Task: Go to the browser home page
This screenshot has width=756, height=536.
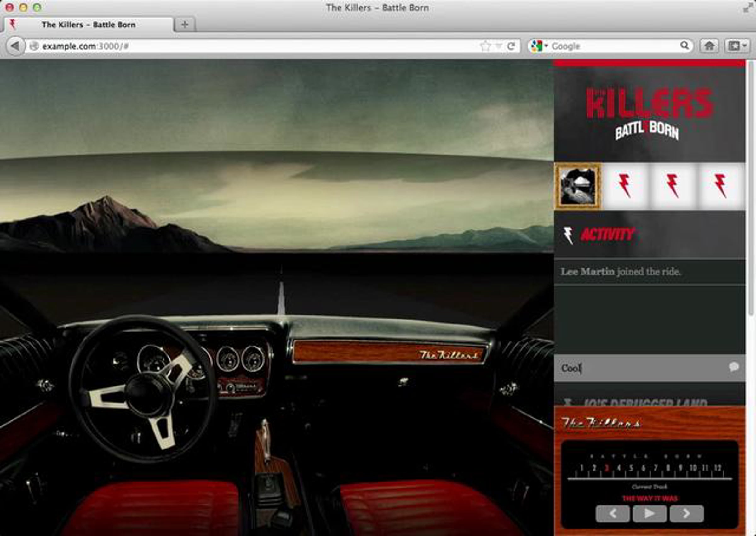Action: [x=709, y=46]
